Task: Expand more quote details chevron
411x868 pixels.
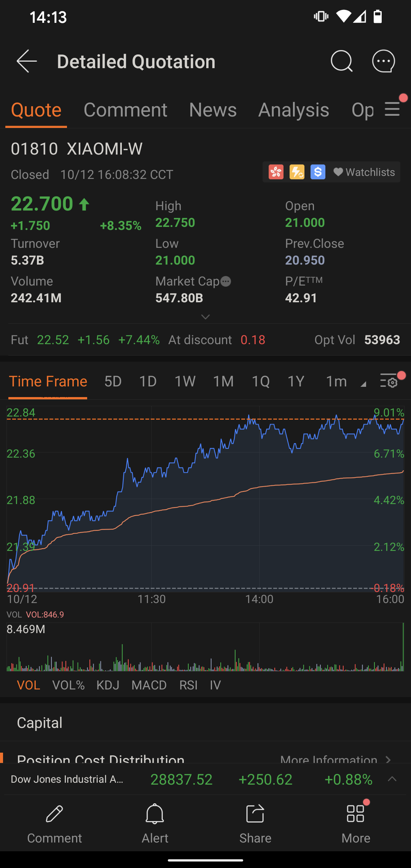Action: (x=205, y=317)
